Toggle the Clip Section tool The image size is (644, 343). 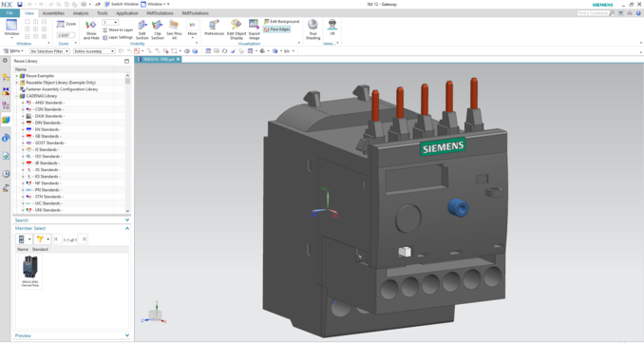(x=158, y=30)
